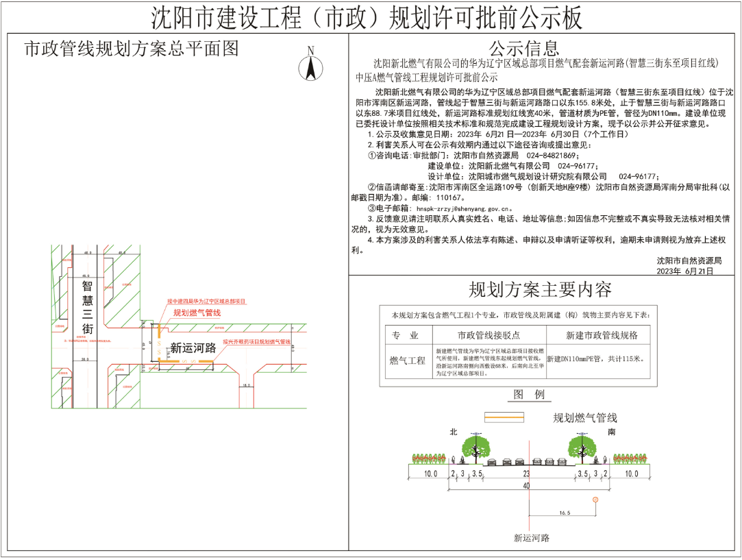Screen dimensions: 742x560
Task: Click the cell 新建DN110mmPE管，共计115米
Action: pos(596,358)
